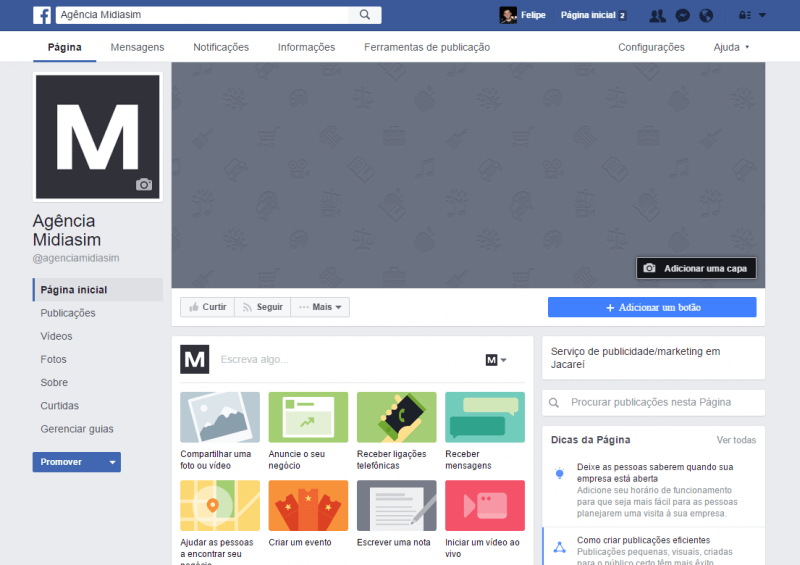Click the Seguir follow button
Image resolution: width=800 pixels, height=565 pixels.
[262, 307]
